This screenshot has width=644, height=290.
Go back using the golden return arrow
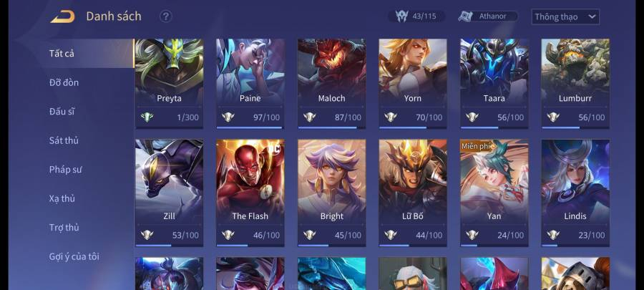click(x=63, y=16)
